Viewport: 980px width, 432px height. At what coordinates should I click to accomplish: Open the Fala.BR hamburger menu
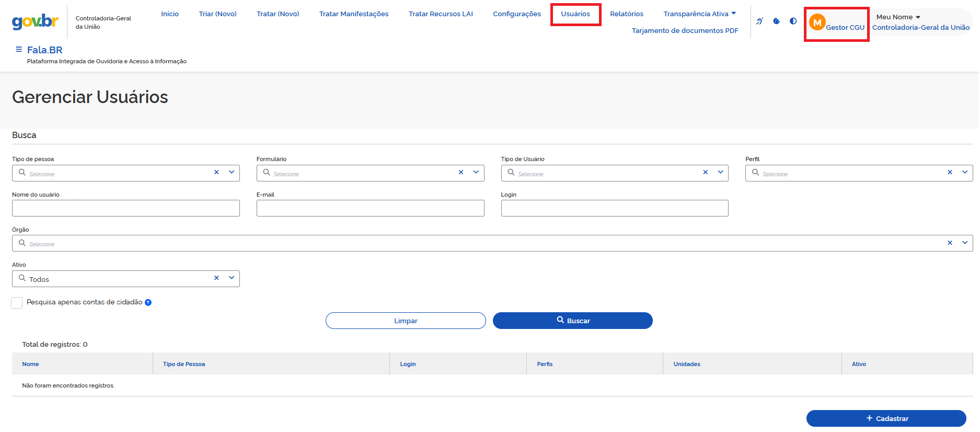[19, 50]
